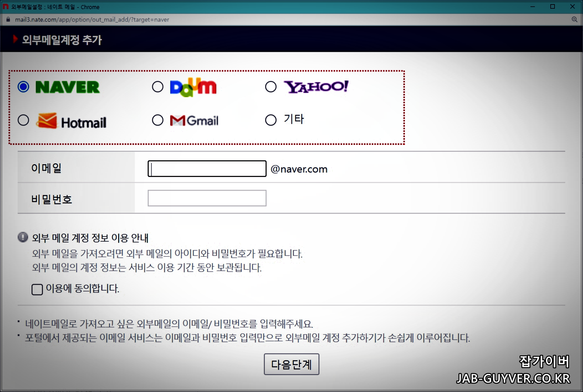
Task: Minimize the Chrome window
Action: (532, 6)
